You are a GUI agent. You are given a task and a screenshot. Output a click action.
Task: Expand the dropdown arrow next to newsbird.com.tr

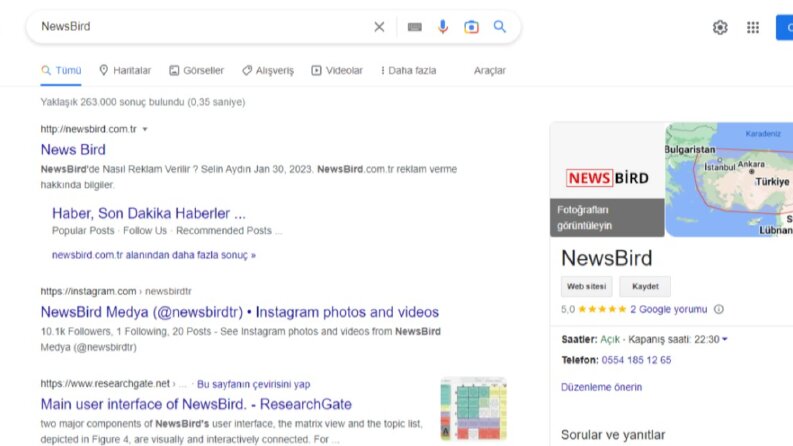[x=145, y=129]
